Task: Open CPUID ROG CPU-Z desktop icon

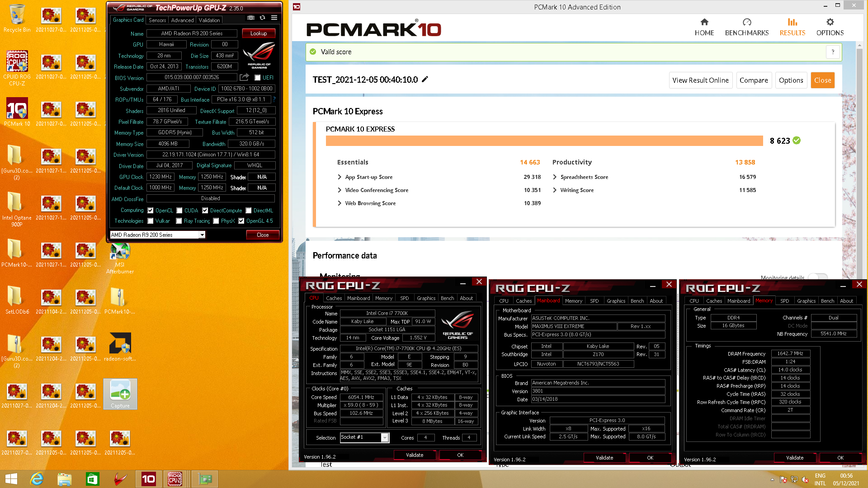Action: [x=17, y=68]
